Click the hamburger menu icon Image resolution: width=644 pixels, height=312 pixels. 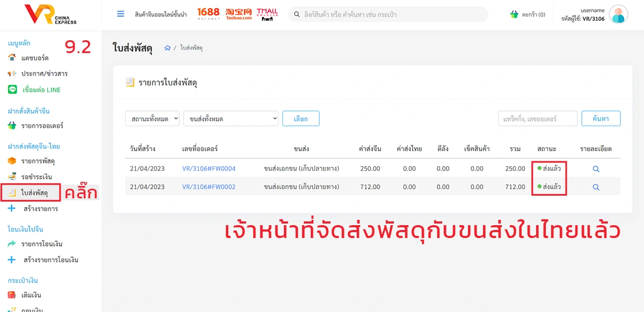tap(121, 14)
